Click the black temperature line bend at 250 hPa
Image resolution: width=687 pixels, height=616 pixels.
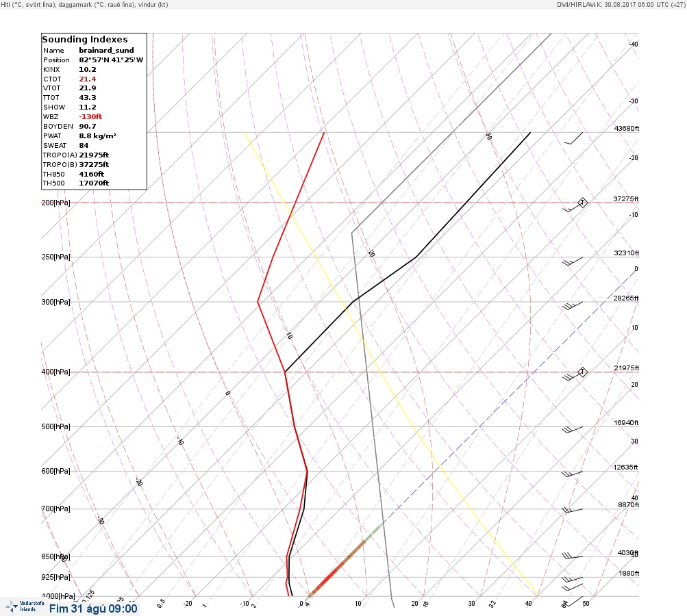pos(415,257)
